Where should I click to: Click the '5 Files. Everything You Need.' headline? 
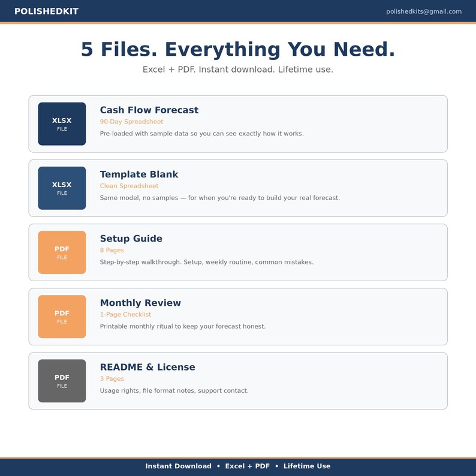[x=238, y=50]
